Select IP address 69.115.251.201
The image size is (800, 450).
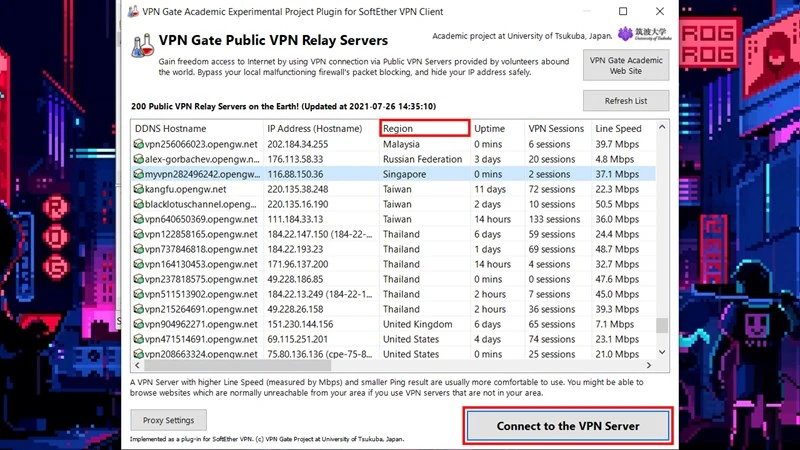point(298,339)
